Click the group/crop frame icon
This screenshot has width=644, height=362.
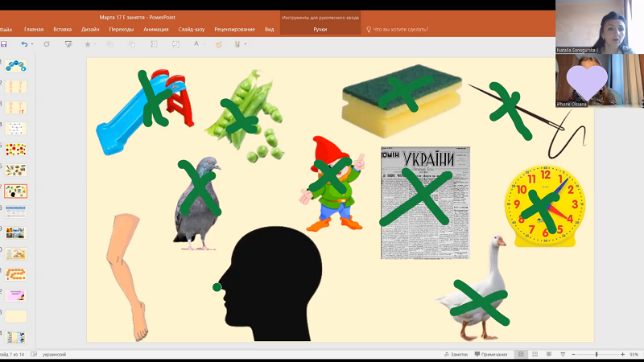(175, 44)
